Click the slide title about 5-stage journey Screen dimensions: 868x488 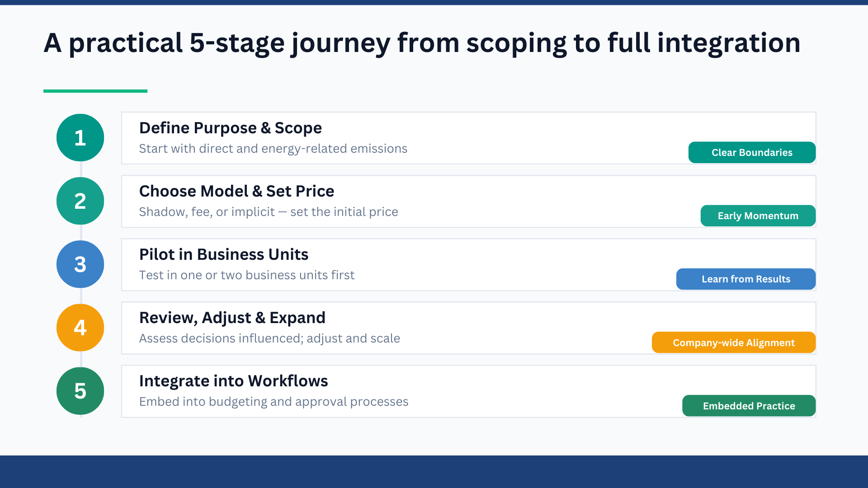[x=422, y=43]
